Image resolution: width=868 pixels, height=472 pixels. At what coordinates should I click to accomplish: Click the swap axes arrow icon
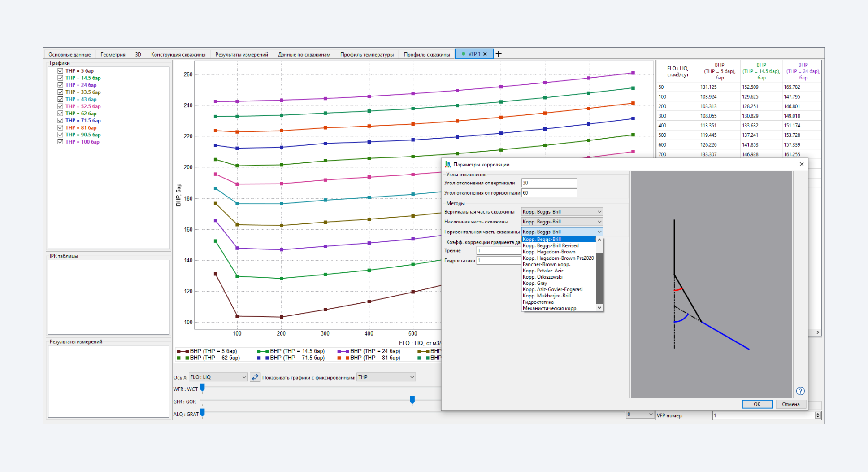coord(255,377)
